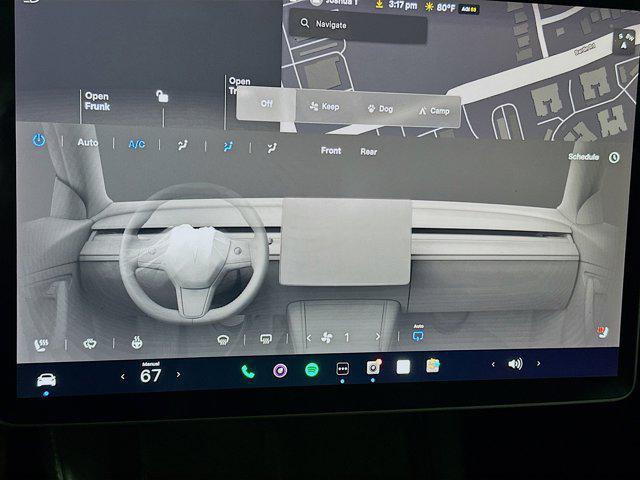Screen dimensions: 640x480
Task: Toggle Auto air recirculation icon
Action: (x=418, y=334)
